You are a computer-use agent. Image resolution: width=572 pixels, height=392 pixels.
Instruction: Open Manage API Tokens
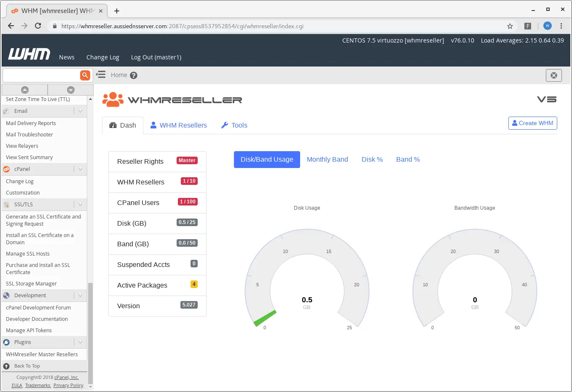(29, 331)
